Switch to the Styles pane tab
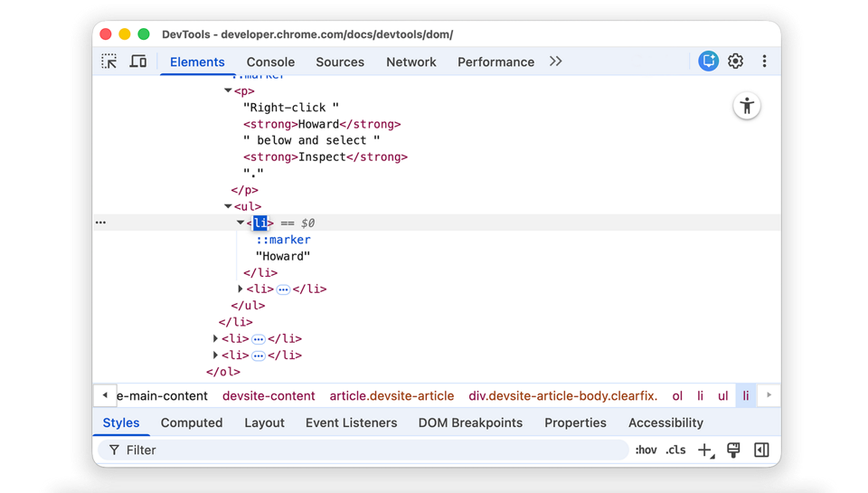868x493 pixels. click(x=121, y=422)
